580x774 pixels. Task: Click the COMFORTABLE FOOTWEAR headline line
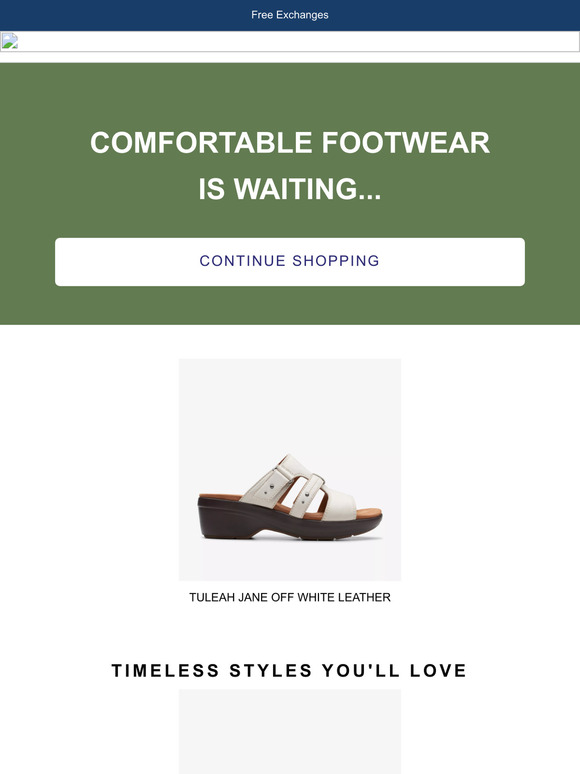pyautogui.click(x=290, y=143)
